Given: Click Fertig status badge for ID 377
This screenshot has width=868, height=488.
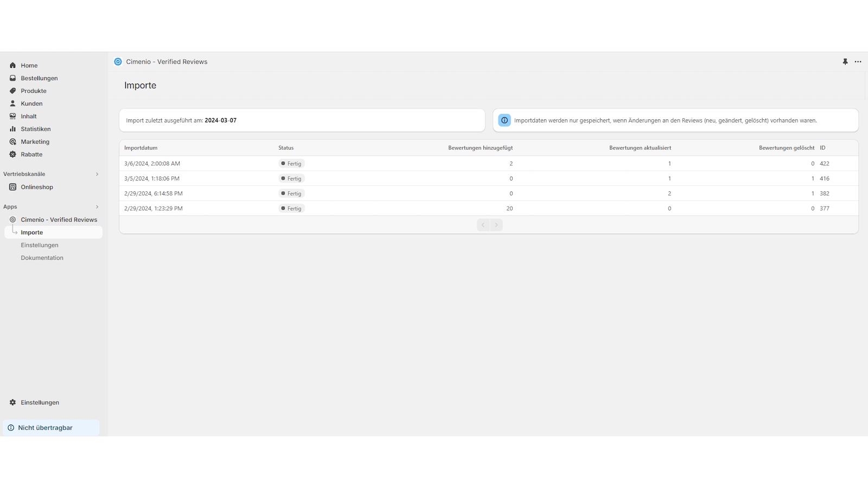Looking at the screenshot, I should coord(292,208).
